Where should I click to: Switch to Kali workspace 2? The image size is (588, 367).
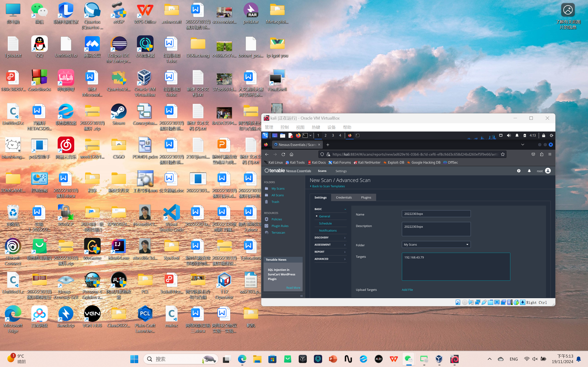pyautogui.click(x=326, y=135)
